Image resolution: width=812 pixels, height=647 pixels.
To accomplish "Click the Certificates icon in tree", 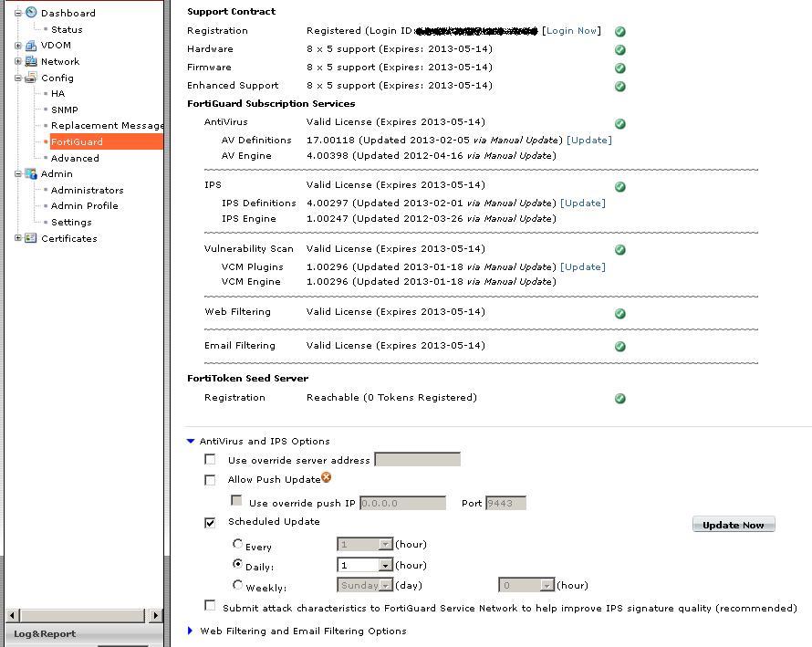I will pos(31,238).
